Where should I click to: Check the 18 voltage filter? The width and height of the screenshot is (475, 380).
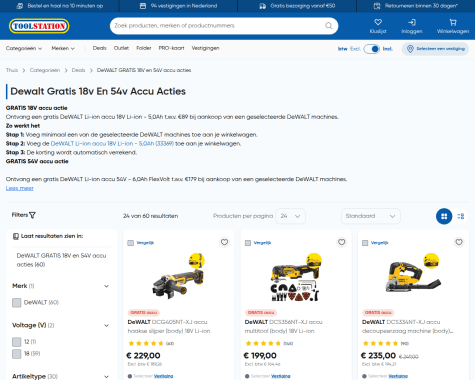tap(17, 354)
